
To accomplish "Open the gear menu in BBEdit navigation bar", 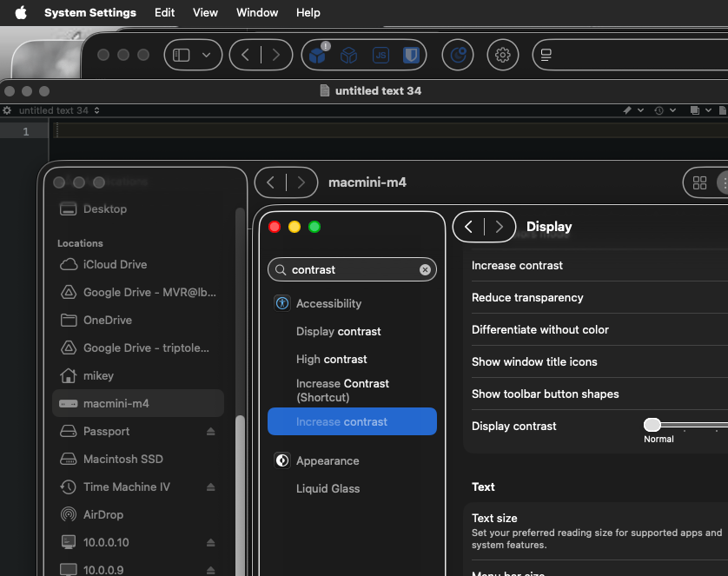I will (7, 110).
